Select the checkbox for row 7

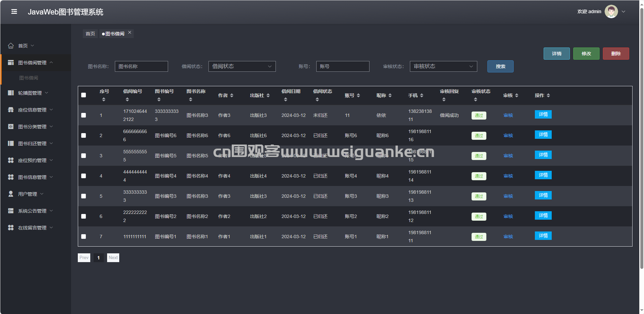click(x=84, y=237)
